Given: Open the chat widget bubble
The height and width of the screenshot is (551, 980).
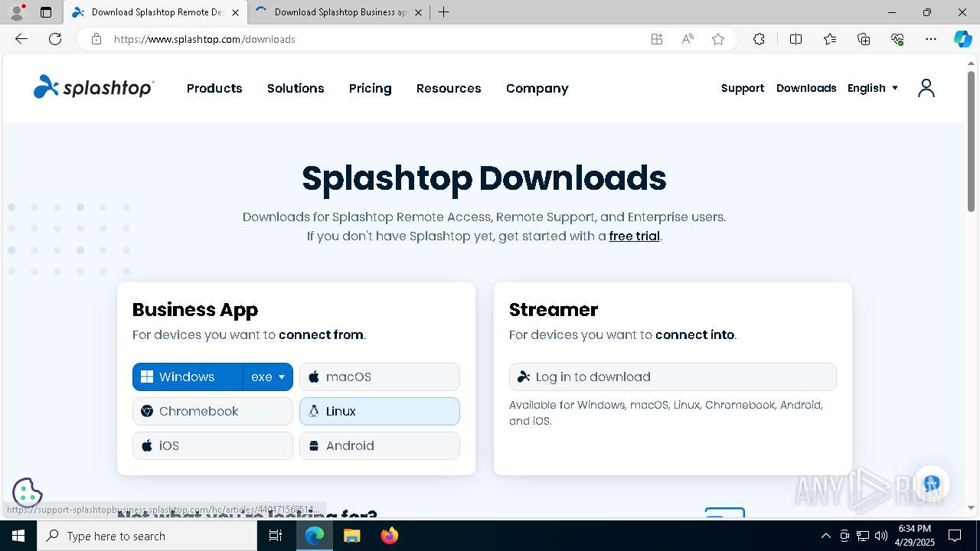Looking at the screenshot, I should (x=931, y=484).
